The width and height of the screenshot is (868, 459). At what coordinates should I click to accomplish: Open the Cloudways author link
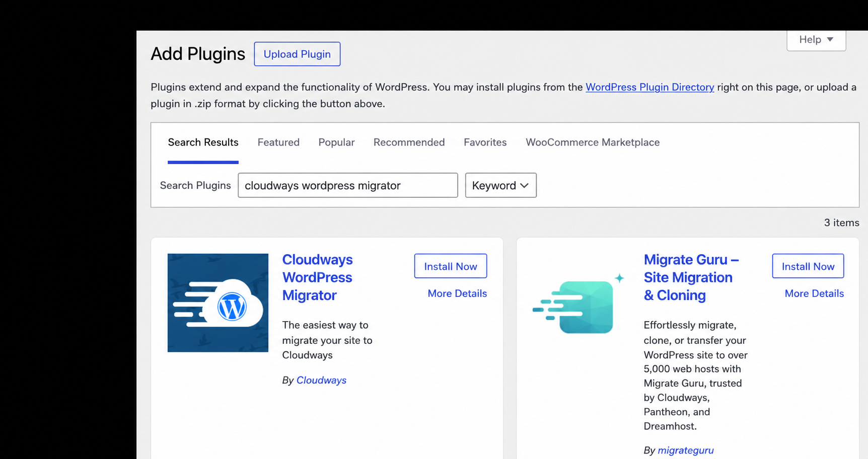pyautogui.click(x=321, y=380)
